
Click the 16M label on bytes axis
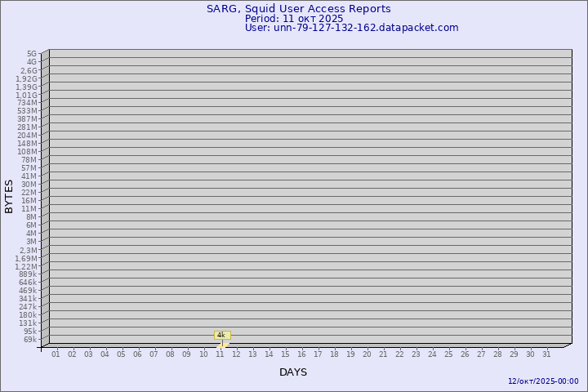(x=29, y=201)
